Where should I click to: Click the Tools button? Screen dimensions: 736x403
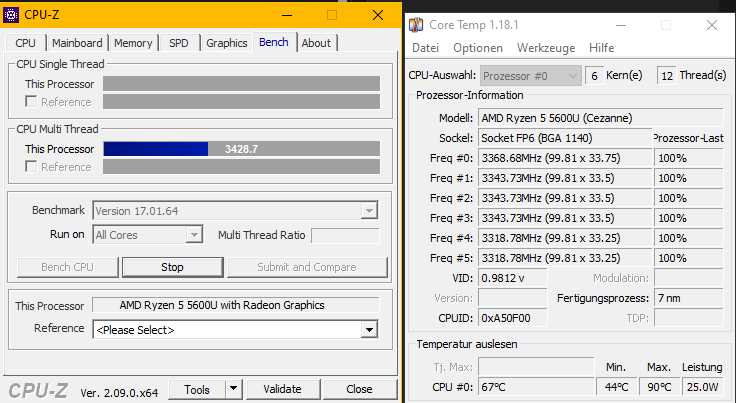(197, 389)
